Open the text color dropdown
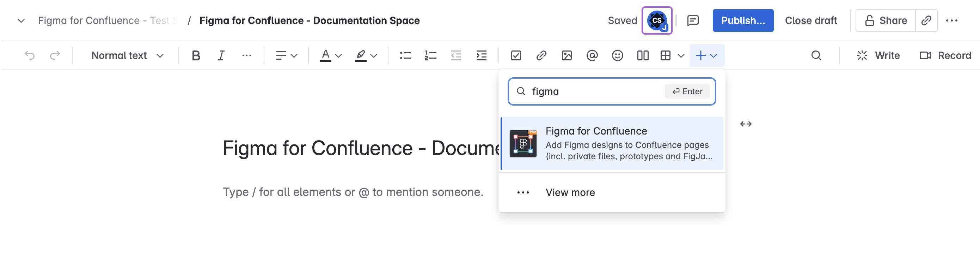The width and height of the screenshot is (980, 268). point(330,56)
